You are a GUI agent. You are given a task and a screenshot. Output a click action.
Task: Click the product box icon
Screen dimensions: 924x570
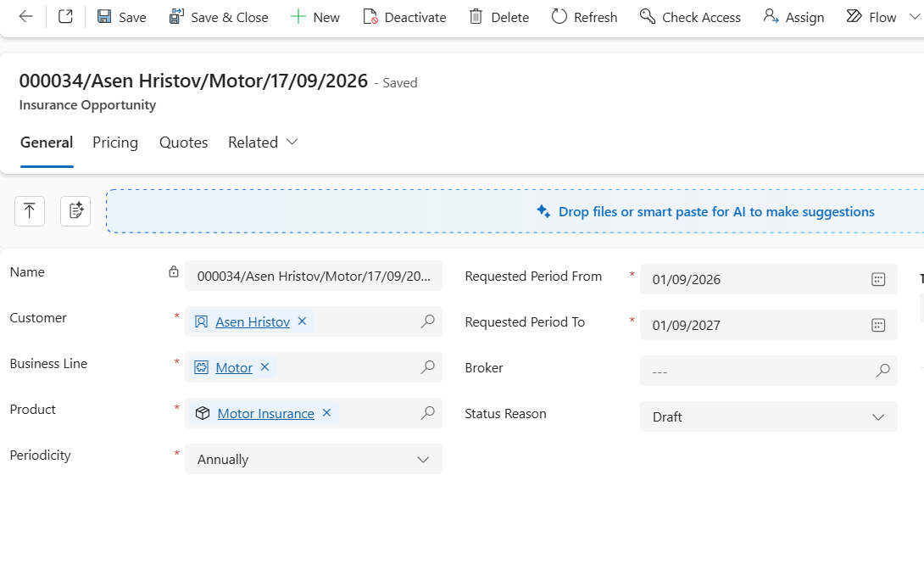(x=203, y=414)
